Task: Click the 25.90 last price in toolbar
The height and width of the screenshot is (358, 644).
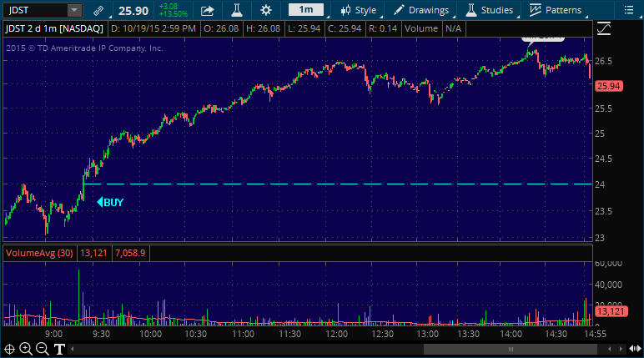Action: tap(133, 11)
